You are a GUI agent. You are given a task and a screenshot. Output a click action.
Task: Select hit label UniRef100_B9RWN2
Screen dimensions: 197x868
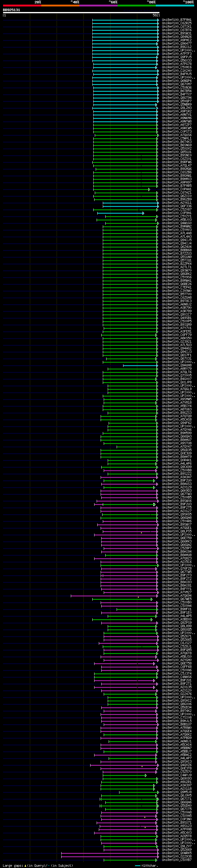point(176,226)
